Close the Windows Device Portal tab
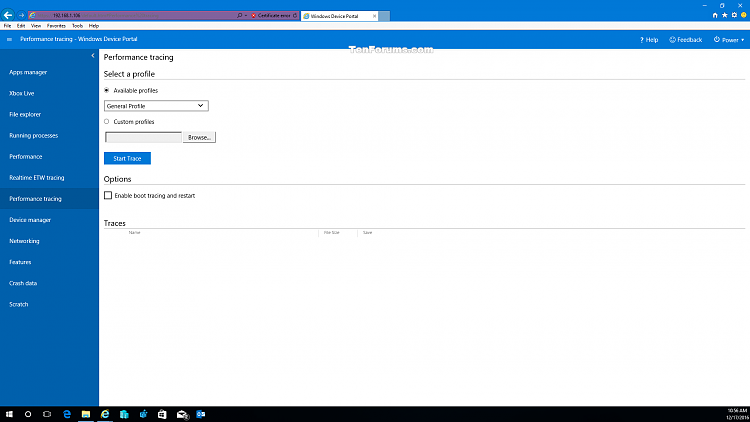The height and width of the screenshot is (422, 750). tap(375, 16)
